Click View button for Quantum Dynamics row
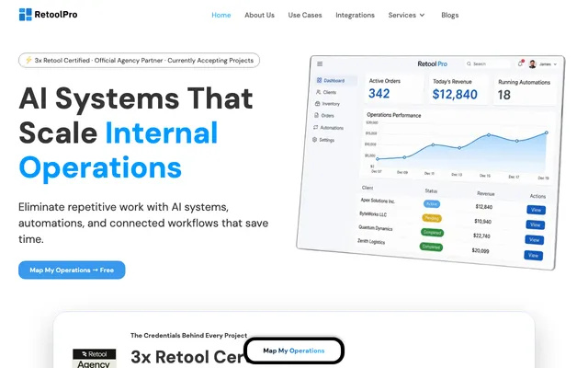This screenshot has width=588, height=368. point(535,240)
